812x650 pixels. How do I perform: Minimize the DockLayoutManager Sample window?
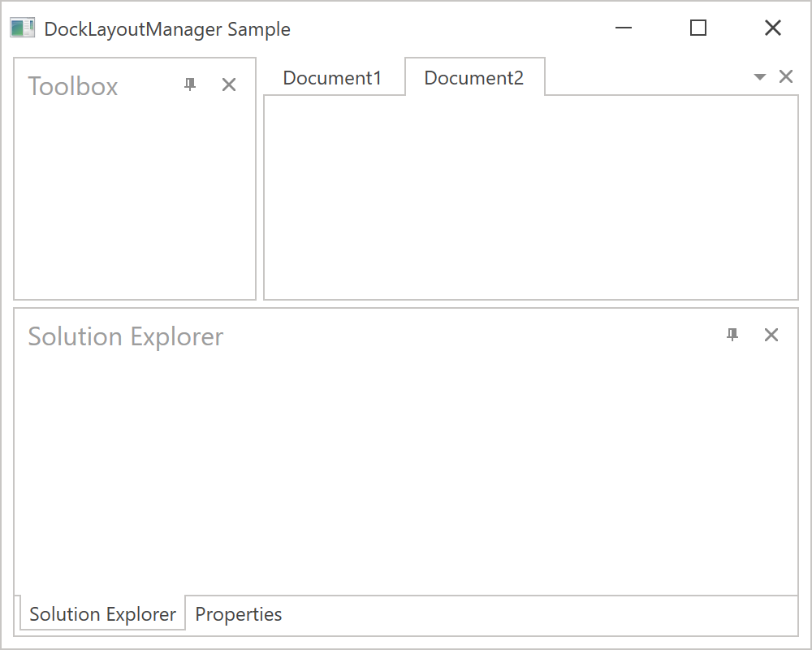tap(624, 28)
